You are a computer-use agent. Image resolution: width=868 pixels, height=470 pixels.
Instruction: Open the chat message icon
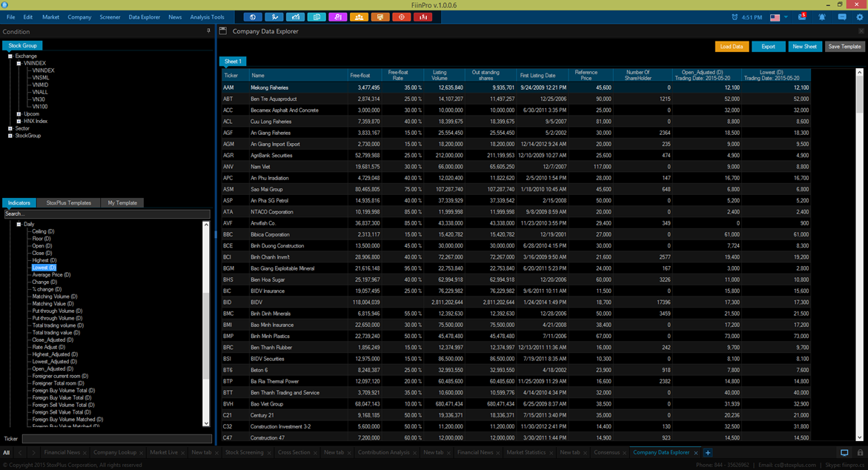842,17
